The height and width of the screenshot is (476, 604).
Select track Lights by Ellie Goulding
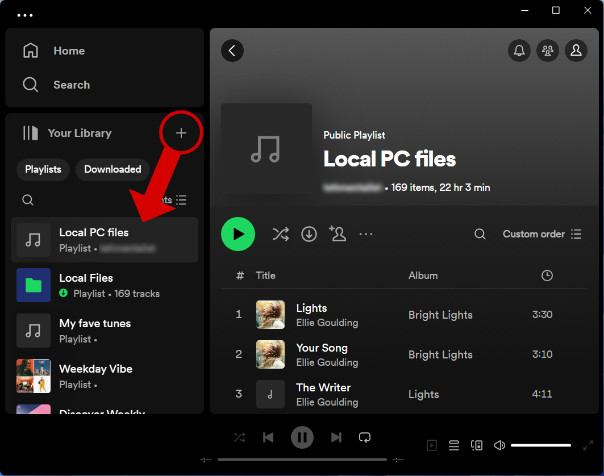(x=404, y=315)
